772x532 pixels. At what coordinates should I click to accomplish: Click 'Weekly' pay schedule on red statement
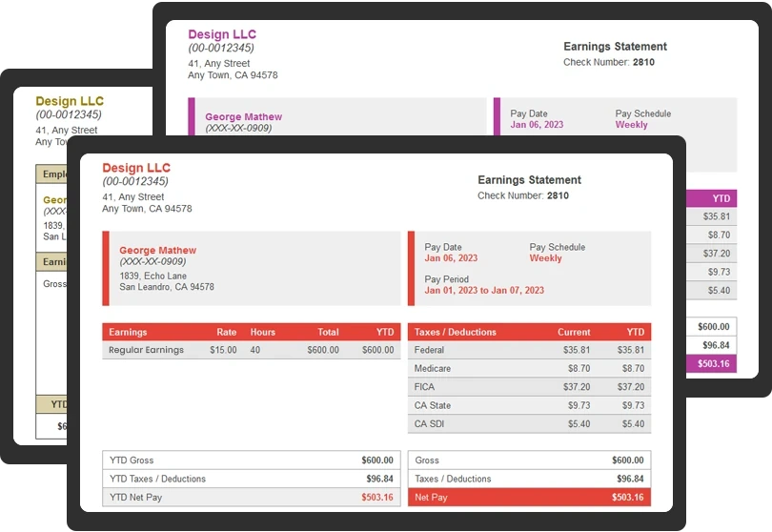[545, 258]
